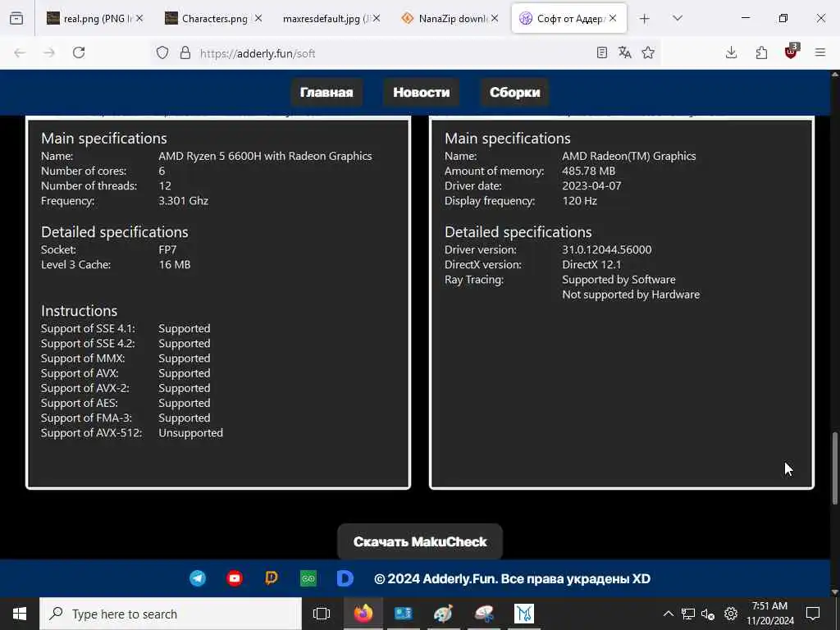Image resolution: width=840 pixels, height=630 pixels.
Task: Show hidden system tray icons
Action: (x=668, y=614)
